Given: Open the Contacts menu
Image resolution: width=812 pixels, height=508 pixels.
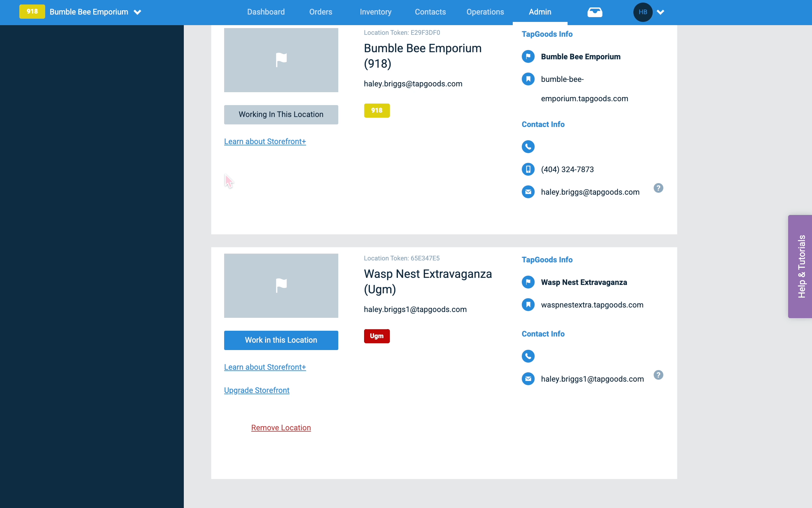Looking at the screenshot, I should pyautogui.click(x=430, y=12).
